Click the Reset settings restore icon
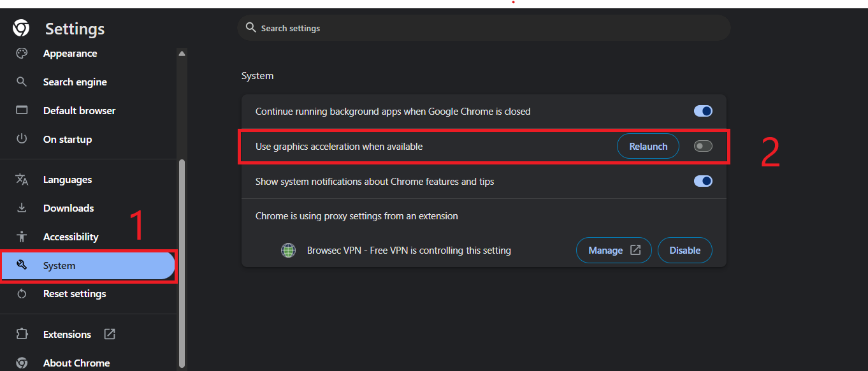 pyautogui.click(x=22, y=294)
